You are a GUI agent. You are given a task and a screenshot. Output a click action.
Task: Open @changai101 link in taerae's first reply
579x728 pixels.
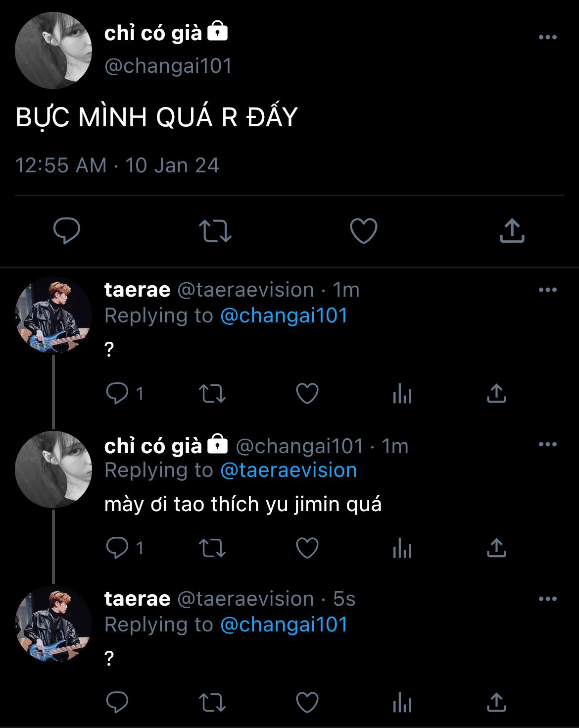(x=284, y=315)
